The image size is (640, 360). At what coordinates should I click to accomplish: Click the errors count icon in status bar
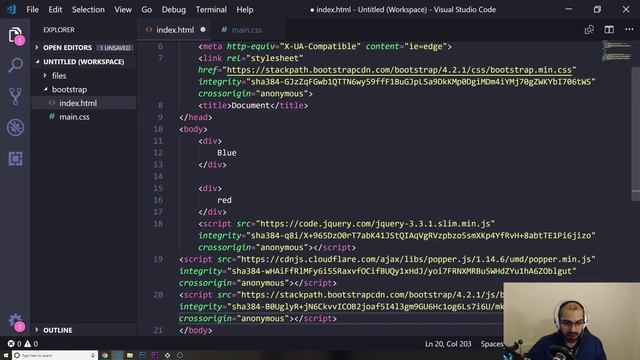click(11, 344)
